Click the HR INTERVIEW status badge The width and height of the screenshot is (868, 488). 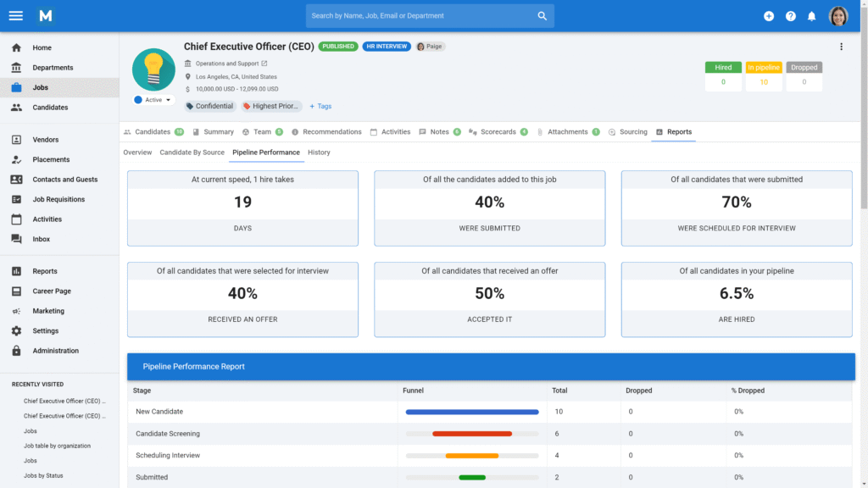[387, 46]
